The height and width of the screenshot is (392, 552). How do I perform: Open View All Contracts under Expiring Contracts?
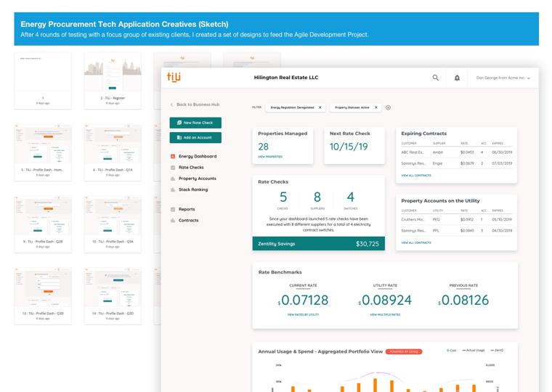click(x=416, y=175)
